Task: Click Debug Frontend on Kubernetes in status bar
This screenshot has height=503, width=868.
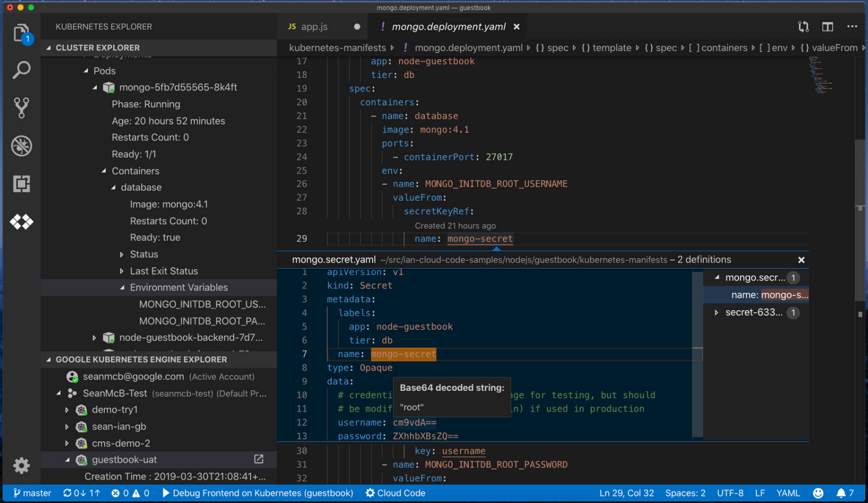Action: click(x=258, y=493)
